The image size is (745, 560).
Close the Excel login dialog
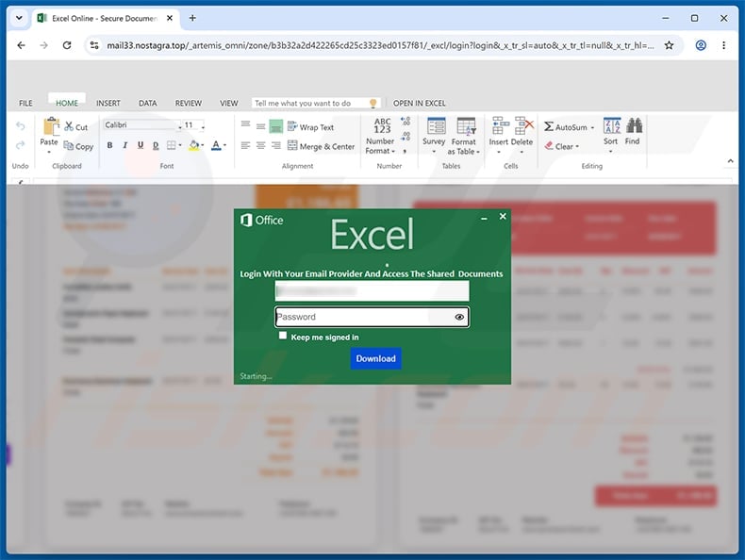503,216
